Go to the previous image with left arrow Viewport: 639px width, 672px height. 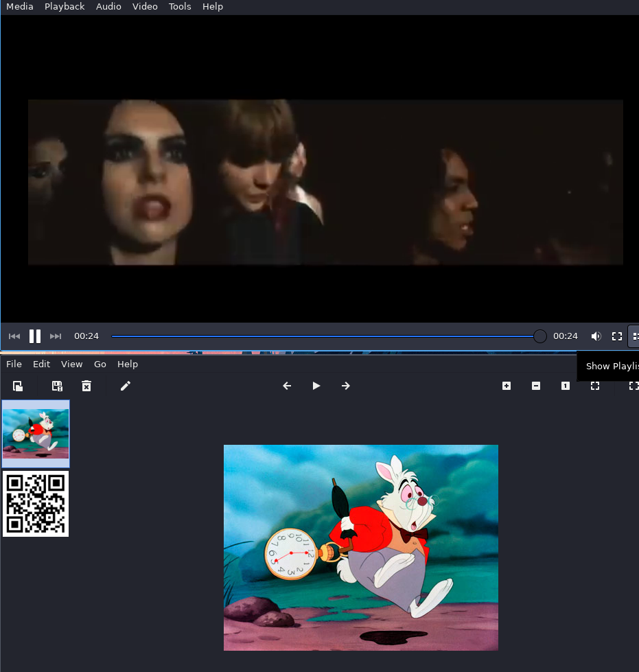(287, 386)
